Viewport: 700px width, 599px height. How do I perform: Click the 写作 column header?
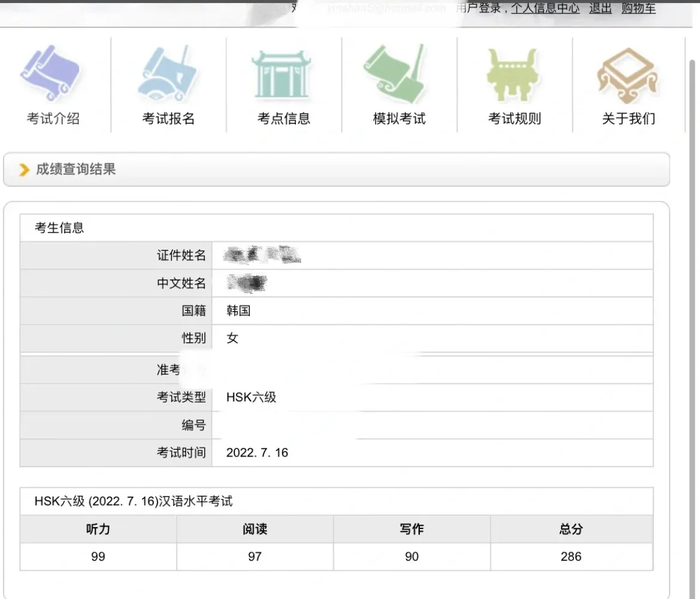pyautogui.click(x=411, y=529)
